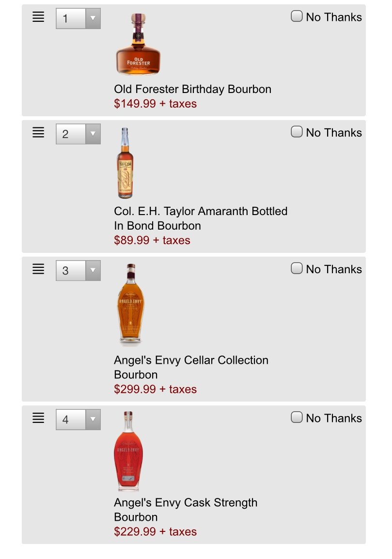Image resolution: width=392 pixels, height=559 pixels.
Task: Click the Old Forester bottle image
Action: pos(138,44)
